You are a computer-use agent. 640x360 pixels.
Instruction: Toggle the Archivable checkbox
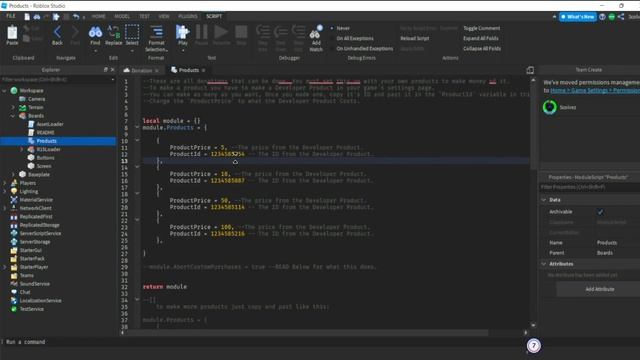600,212
